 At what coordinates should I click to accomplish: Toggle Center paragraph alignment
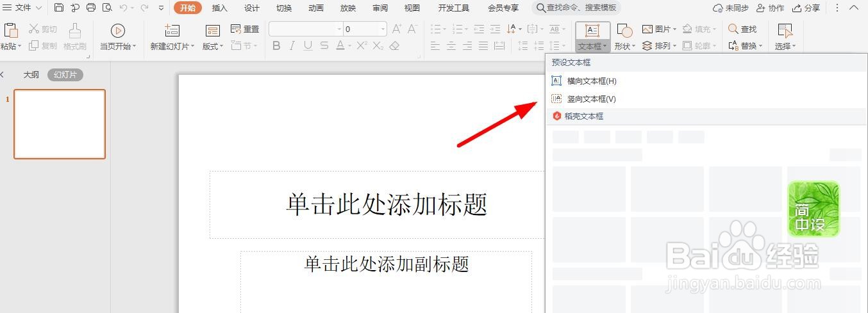452,45
